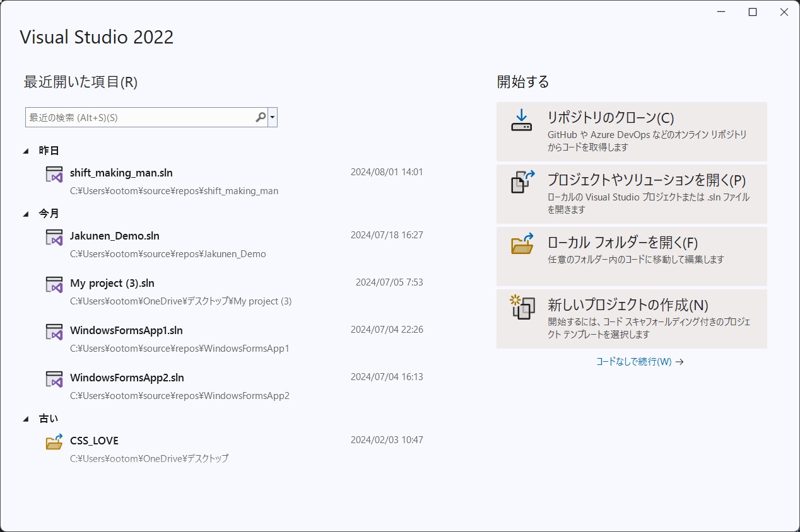This screenshot has height=532, width=800.
Task: Click the open local folder icon
Action: click(x=522, y=244)
